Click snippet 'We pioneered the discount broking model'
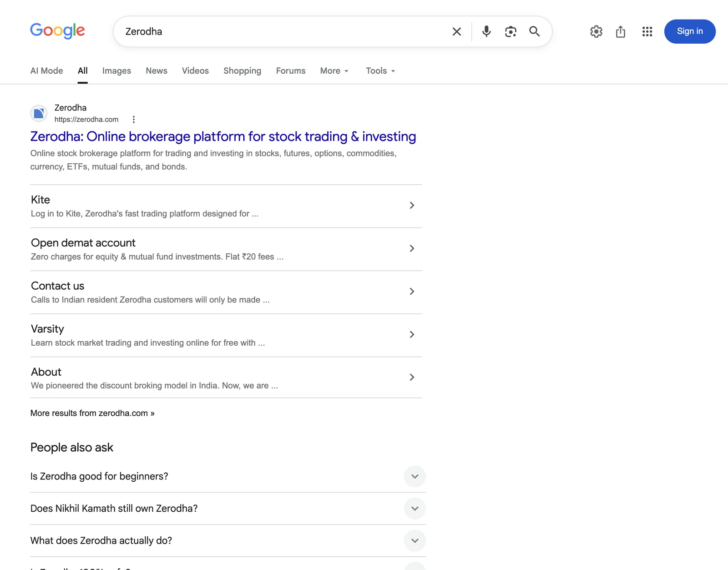 pos(154,386)
